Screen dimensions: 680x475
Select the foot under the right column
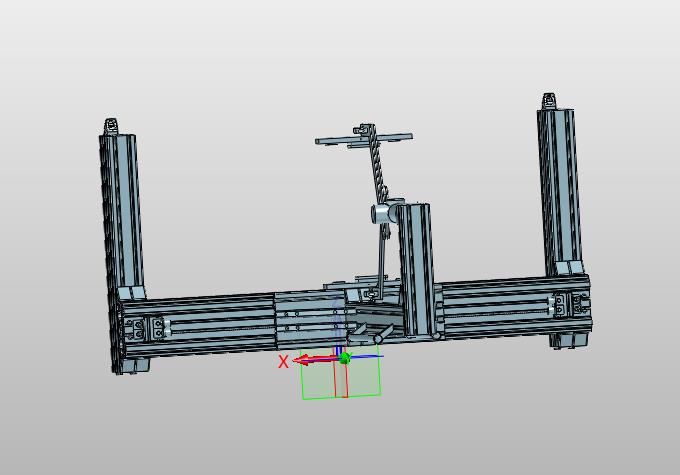[569, 340]
